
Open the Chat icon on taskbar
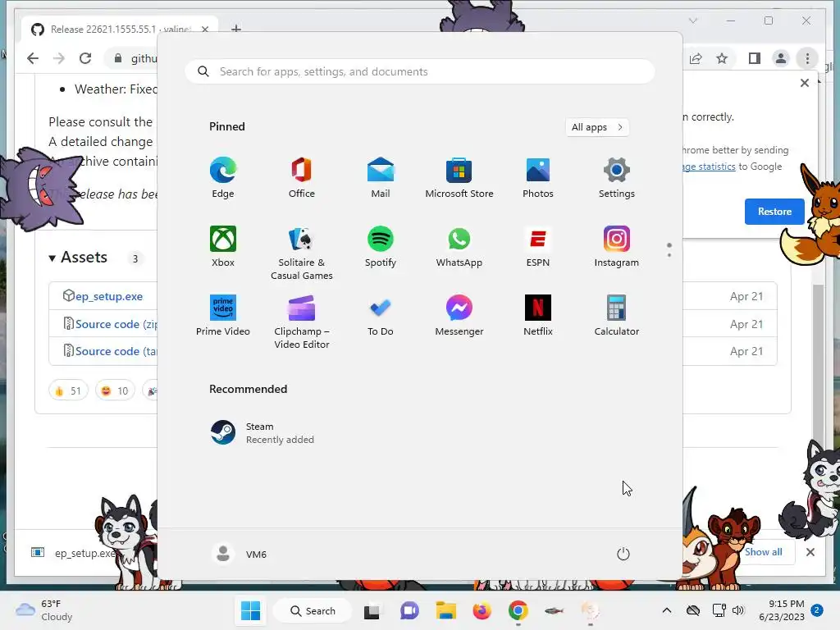(x=409, y=610)
